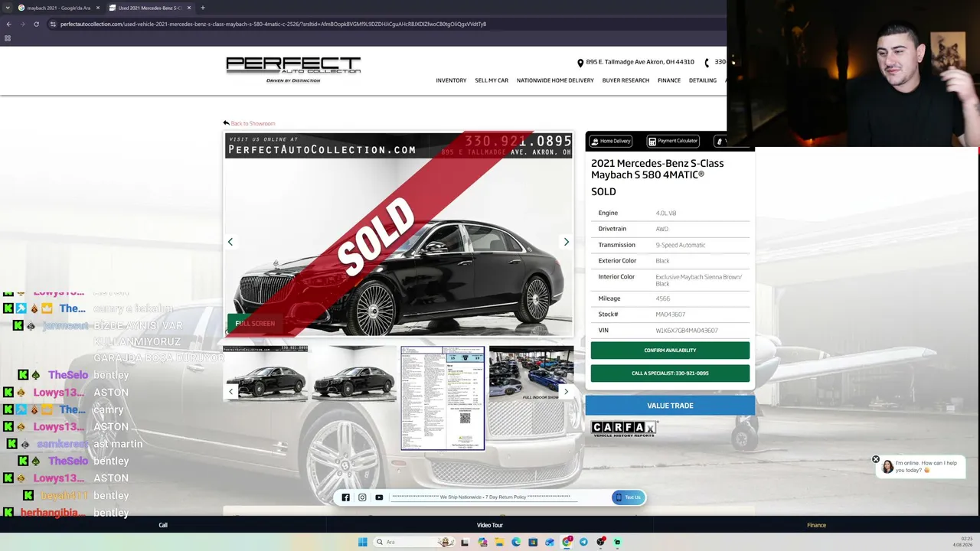The image size is (980, 551).
Task: Open the CARFAX vehicle history report
Action: click(624, 429)
